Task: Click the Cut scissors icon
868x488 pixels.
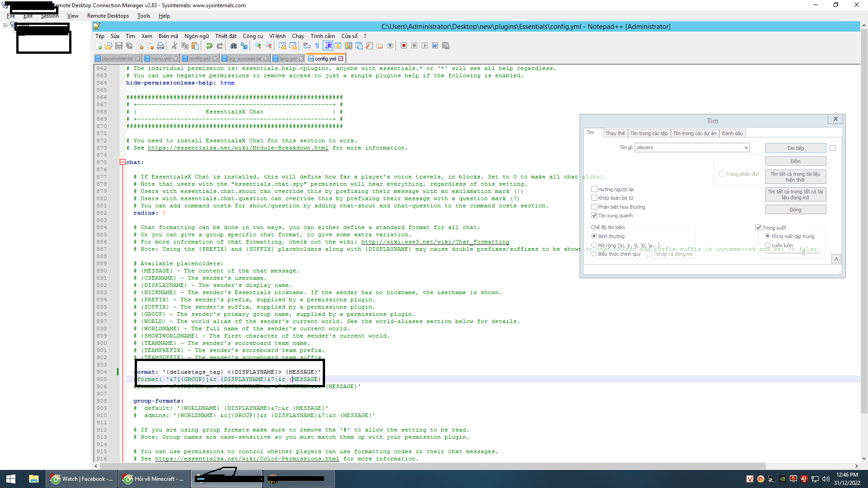Action: pyautogui.click(x=174, y=46)
